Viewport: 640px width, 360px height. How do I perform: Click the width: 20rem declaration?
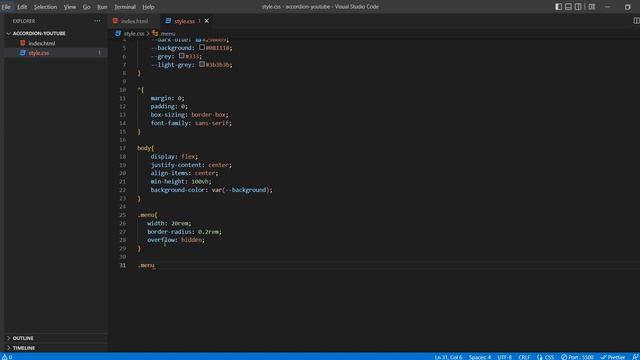[x=169, y=223]
